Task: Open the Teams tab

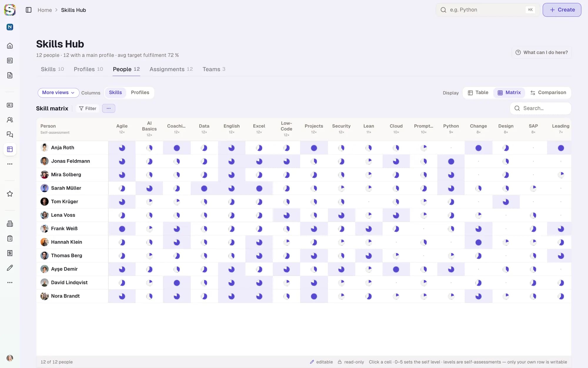Action: [x=214, y=69]
